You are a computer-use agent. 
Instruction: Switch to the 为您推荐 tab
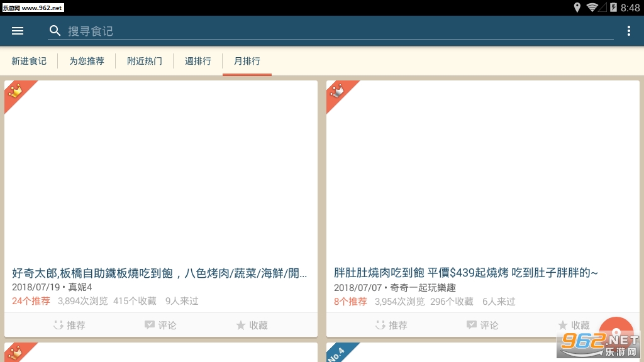87,61
